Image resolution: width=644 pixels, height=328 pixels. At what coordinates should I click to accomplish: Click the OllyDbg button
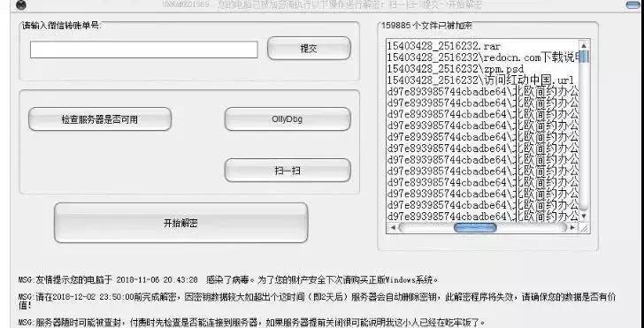point(287,119)
